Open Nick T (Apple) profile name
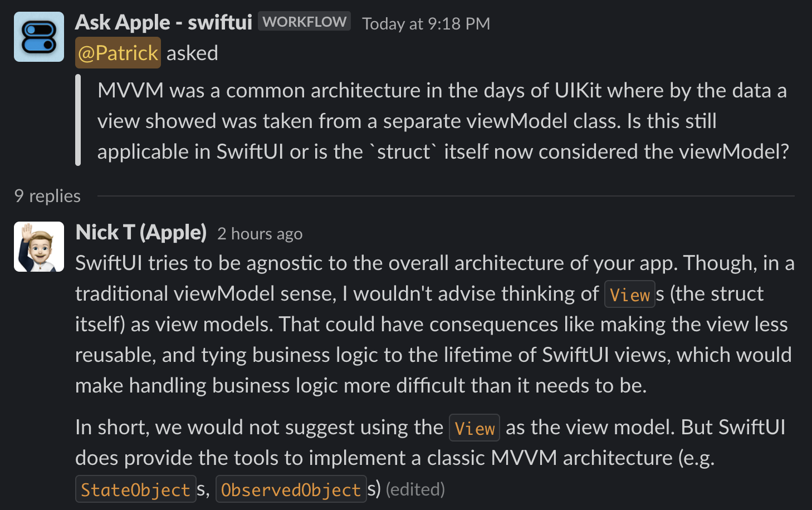 [141, 232]
